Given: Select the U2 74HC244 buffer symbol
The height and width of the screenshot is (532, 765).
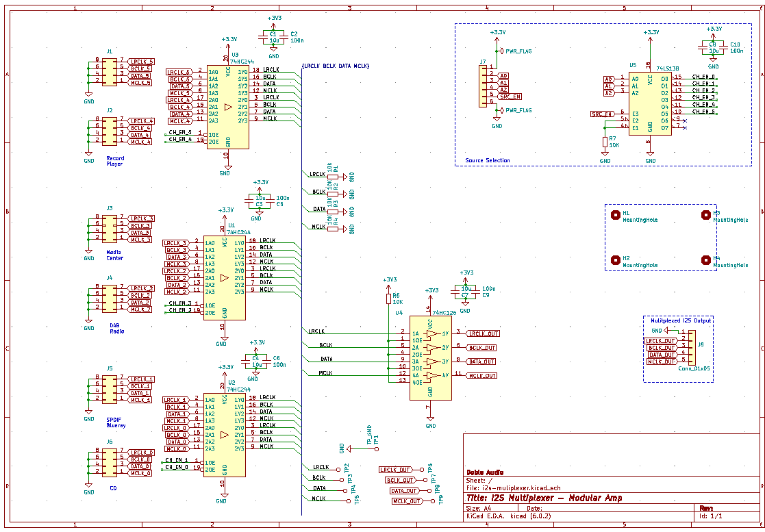Looking at the screenshot, I should [225, 435].
